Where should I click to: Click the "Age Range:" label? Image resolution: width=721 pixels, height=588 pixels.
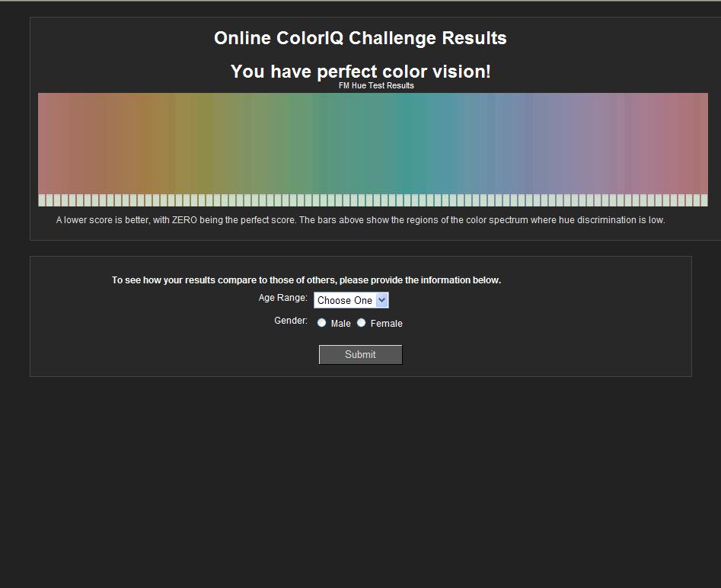click(x=282, y=298)
